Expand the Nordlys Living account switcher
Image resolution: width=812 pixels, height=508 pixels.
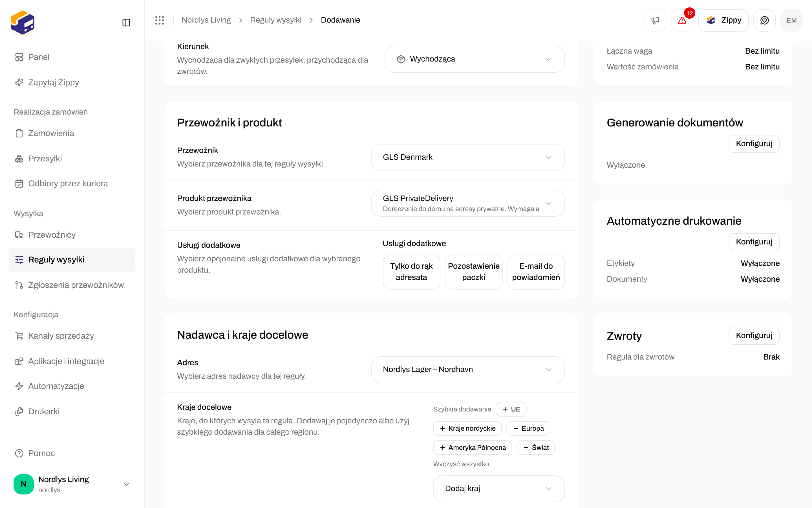[72, 484]
